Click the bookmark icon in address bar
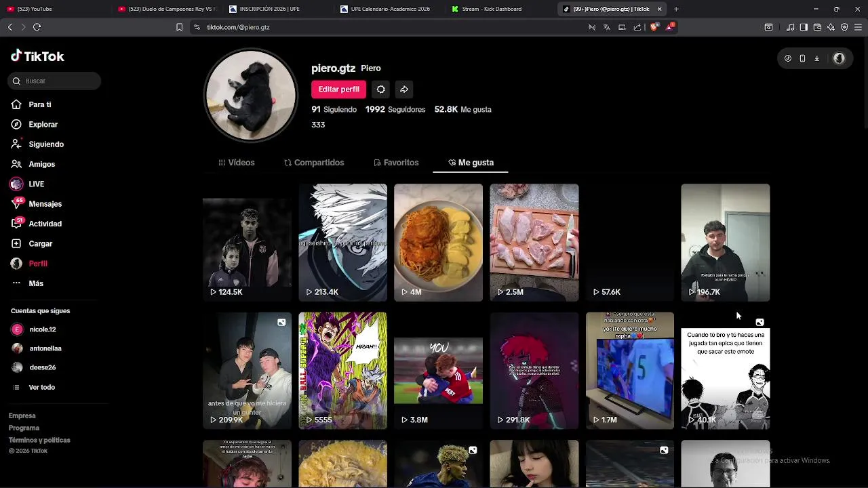Screen dimensions: 868x488 (179, 27)
